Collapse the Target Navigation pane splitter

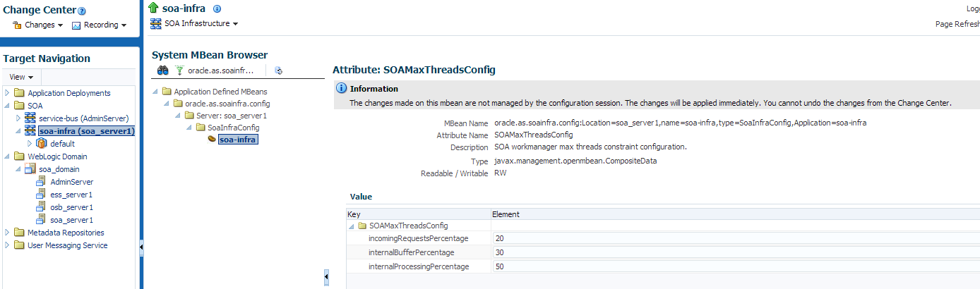coord(141,247)
